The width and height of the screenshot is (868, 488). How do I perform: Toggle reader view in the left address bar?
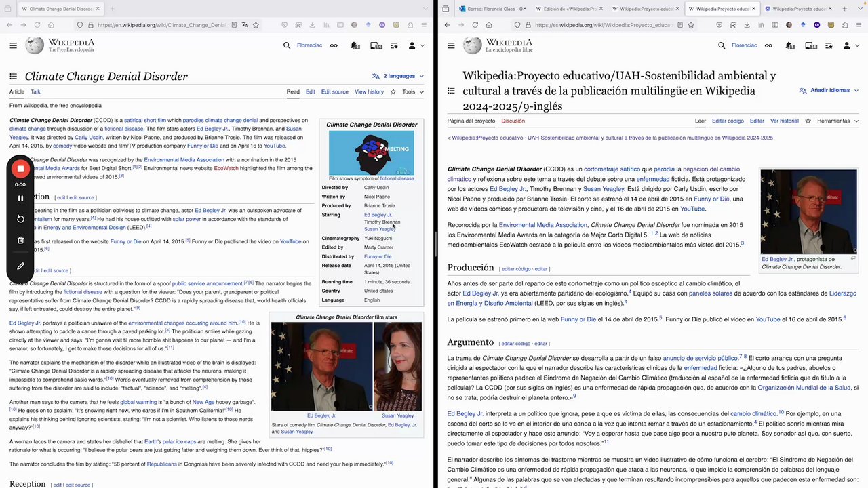[x=234, y=25]
